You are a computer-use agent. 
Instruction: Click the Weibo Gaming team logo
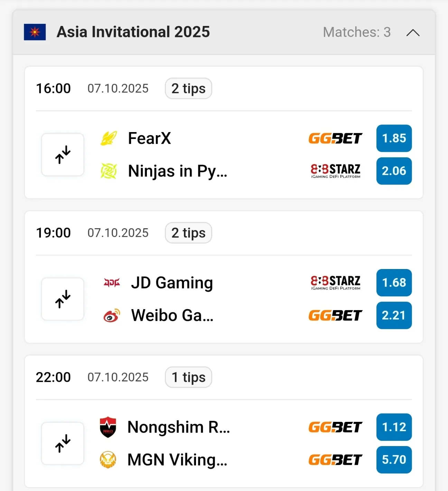[112, 315]
